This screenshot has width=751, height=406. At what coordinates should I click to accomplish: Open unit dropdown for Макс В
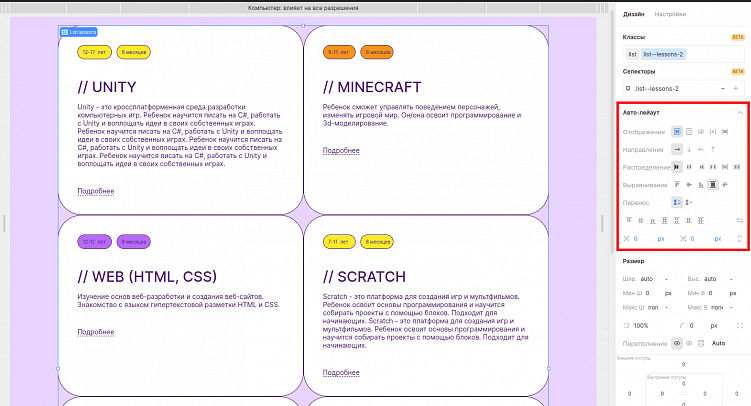(x=731, y=307)
